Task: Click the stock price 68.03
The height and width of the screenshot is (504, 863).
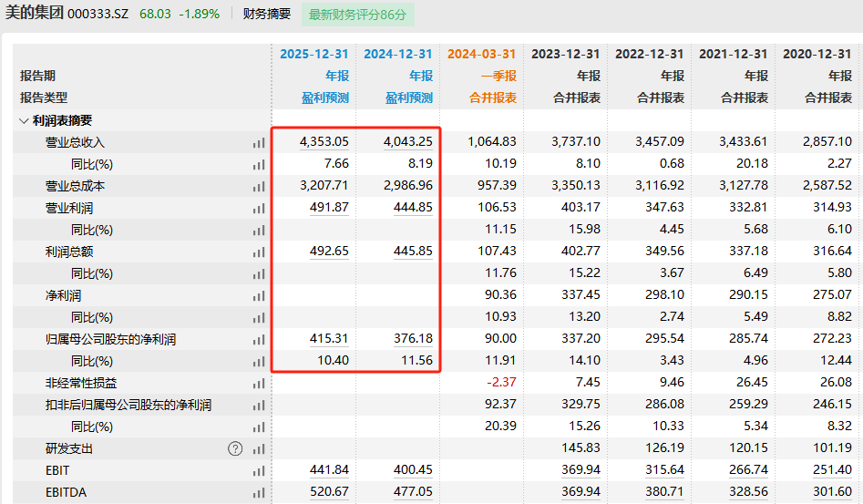Action: [x=155, y=15]
